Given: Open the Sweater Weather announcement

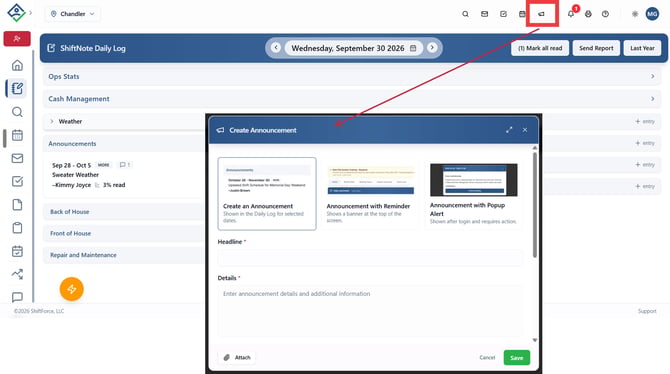Looking at the screenshot, I should click(x=76, y=175).
